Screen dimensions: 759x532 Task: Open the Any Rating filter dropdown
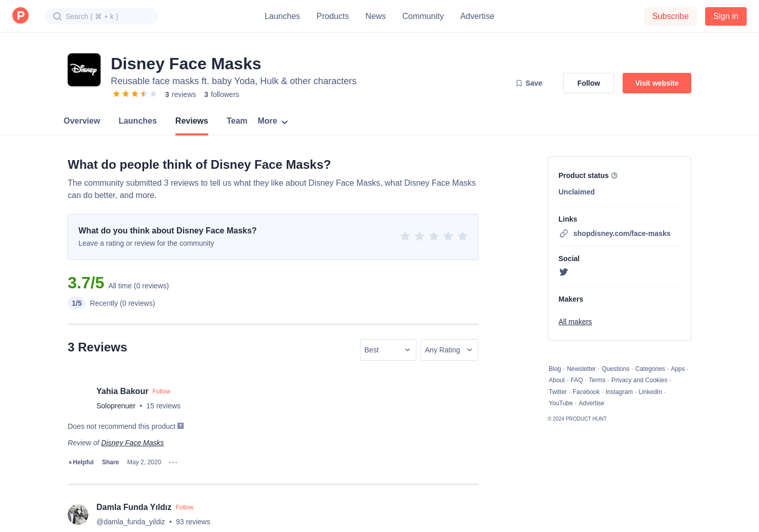[x=449, y=350]
